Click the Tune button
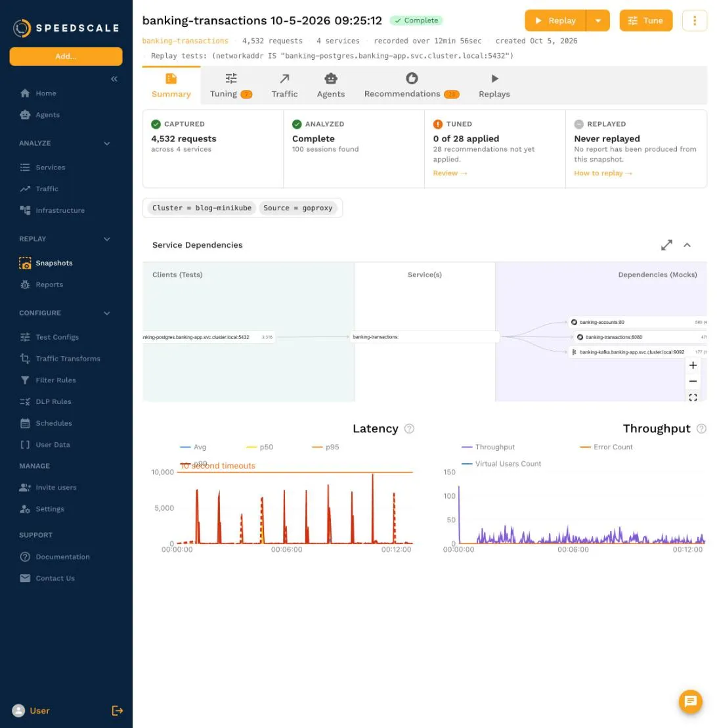 tap(645, 20)
